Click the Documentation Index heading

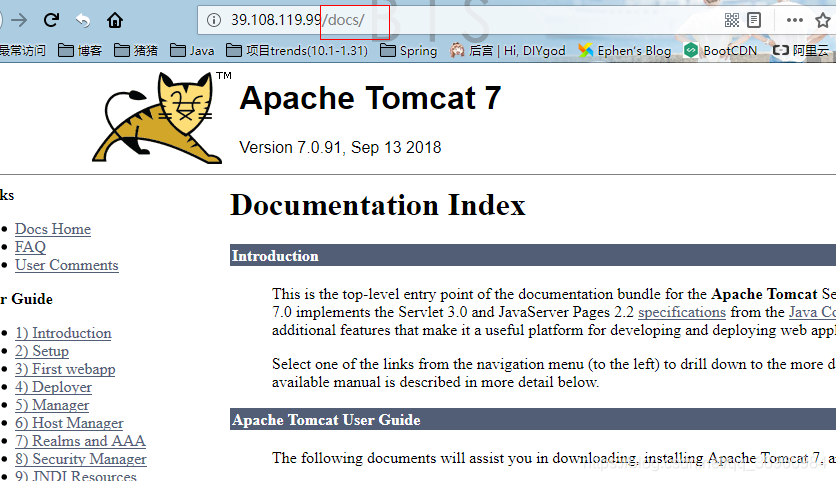coord(378,205)
